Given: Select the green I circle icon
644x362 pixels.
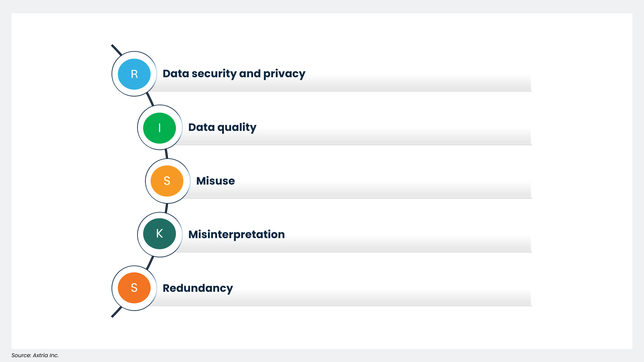Looking at the screenshot, I should click(160, 128).
